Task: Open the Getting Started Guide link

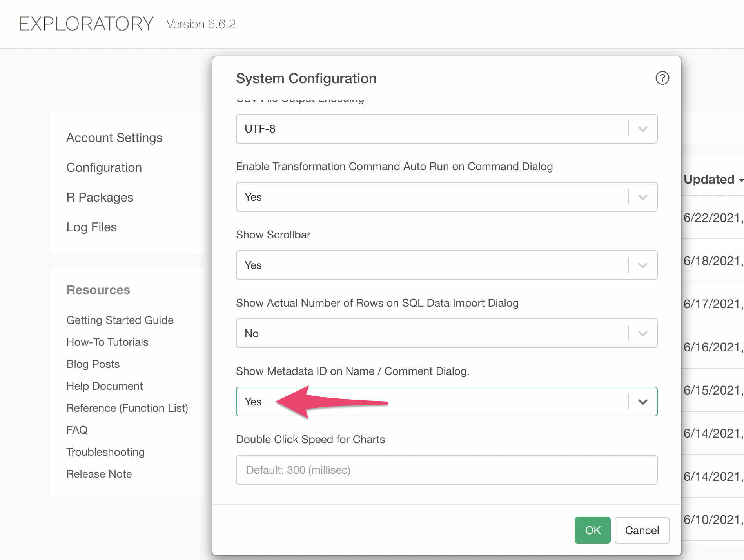Action: (120, 320)
